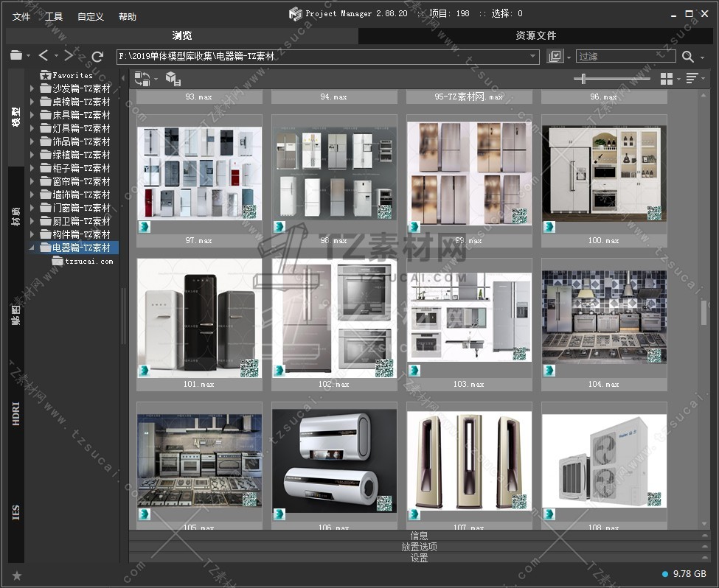This screenshot has width=719, height=588.
Task: Open the path history dropdown arrow
Action: 533,57
